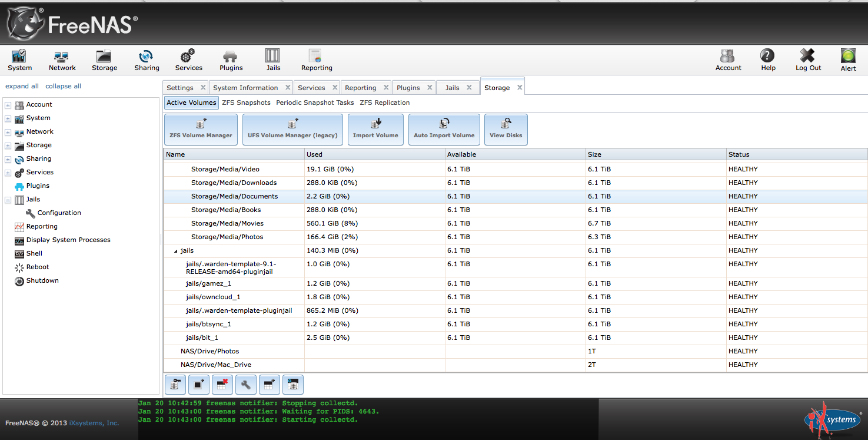Screen dimensions: 868x440
Task: Open the ZFS Snapshots sub-tab
Action: [x=246, y=102]
